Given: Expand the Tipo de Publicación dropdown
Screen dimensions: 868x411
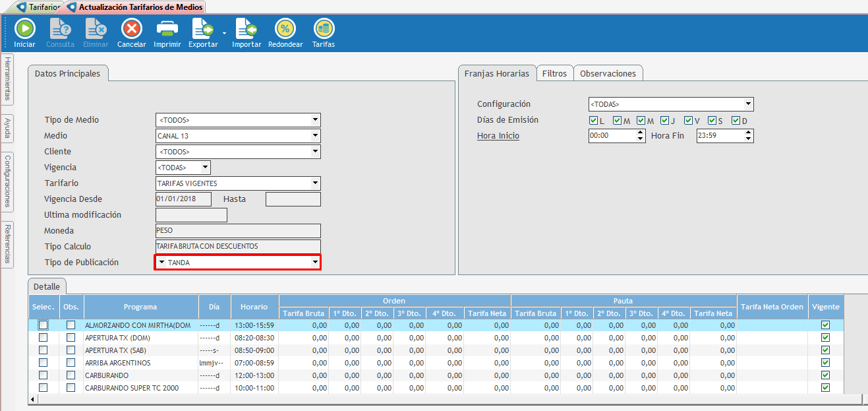Looking at the screenshot, I should (314, 263).
